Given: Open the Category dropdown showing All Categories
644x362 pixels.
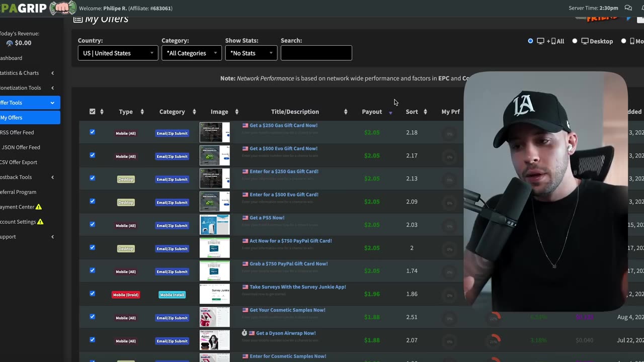Looking at the screenshot, I should [192, 53].
